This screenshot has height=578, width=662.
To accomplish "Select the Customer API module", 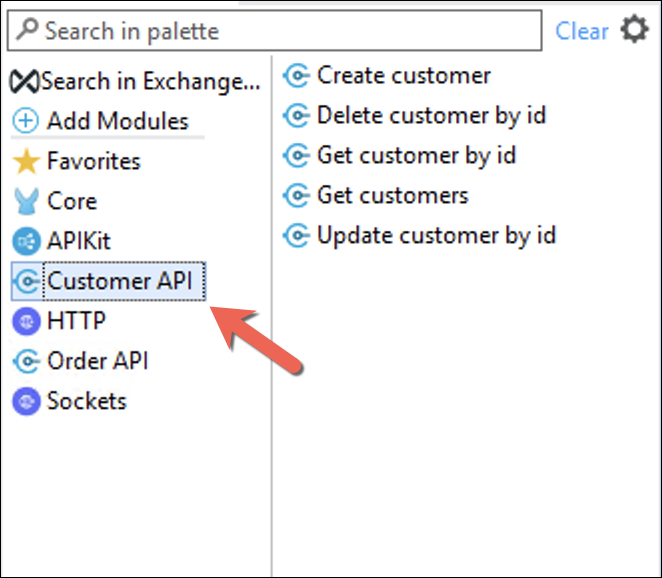I will point(109,281).
